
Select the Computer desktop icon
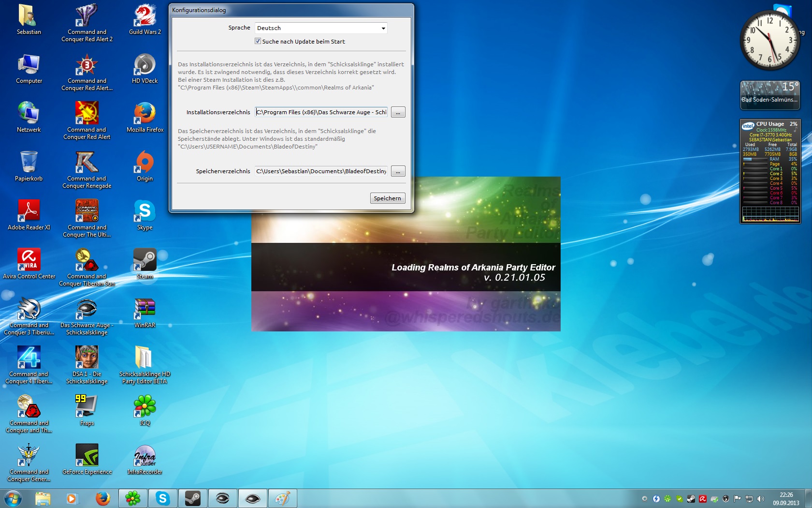point(29,69)
